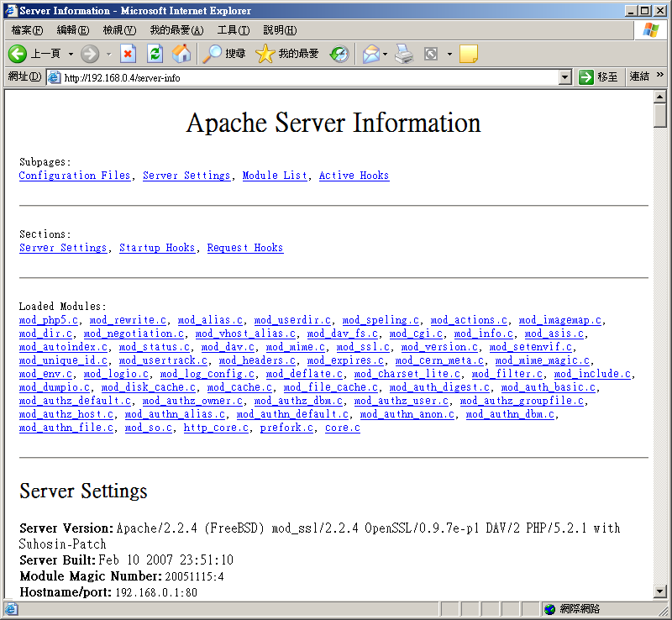Viewport: 672px width, 620px height.
Task: Open the mod_status.c module link
Action: pos(155,347)
